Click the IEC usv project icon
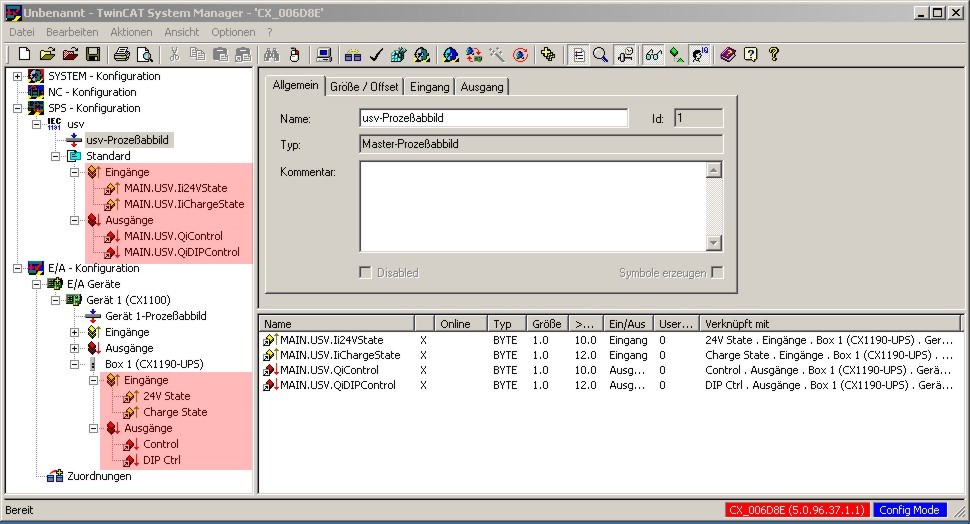The width and height of the screenshot is (970, 524). [54, 124]
